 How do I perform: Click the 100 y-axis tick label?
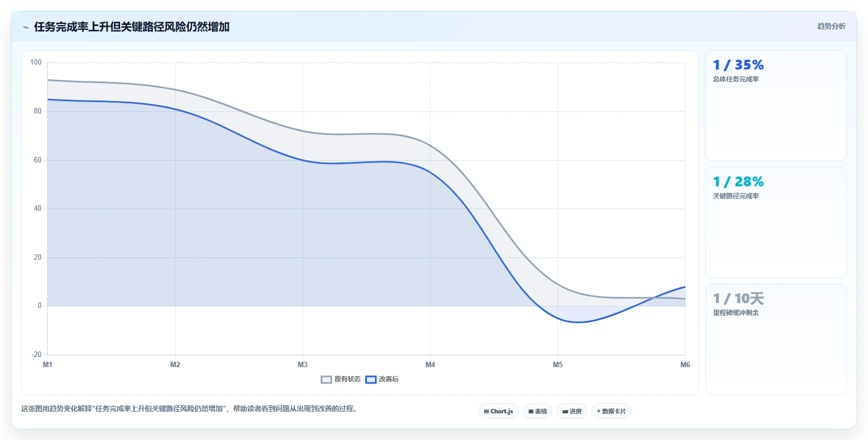click(x=36, y=62)
